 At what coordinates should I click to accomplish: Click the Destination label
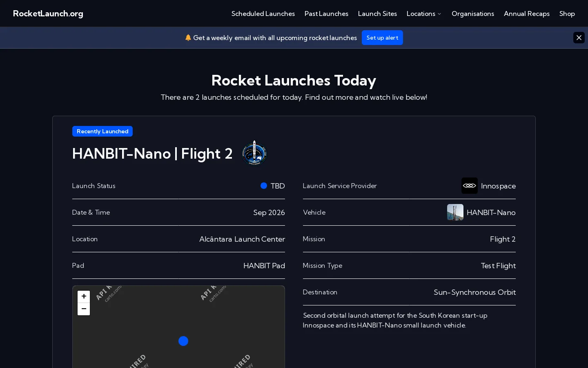click(x=320, y=292)
